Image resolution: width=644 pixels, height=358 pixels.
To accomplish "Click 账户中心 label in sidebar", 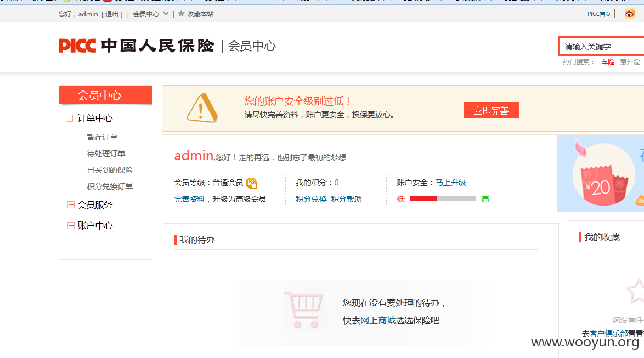I will 95,225.
